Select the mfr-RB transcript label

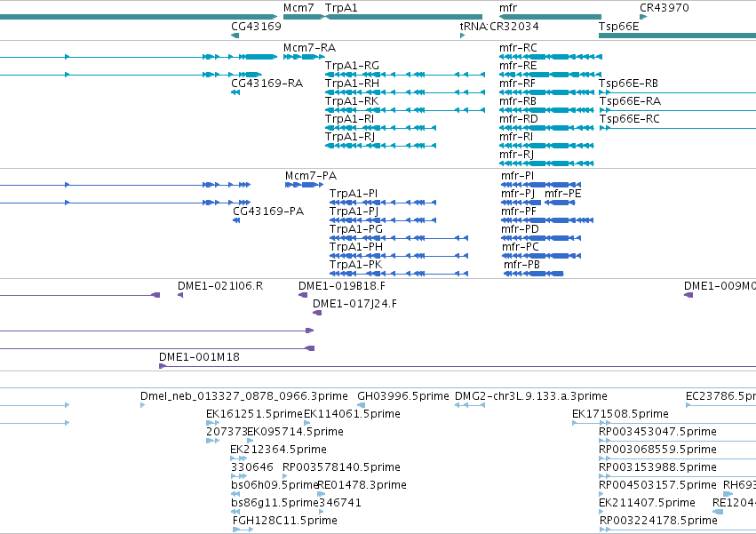[518, 101]
